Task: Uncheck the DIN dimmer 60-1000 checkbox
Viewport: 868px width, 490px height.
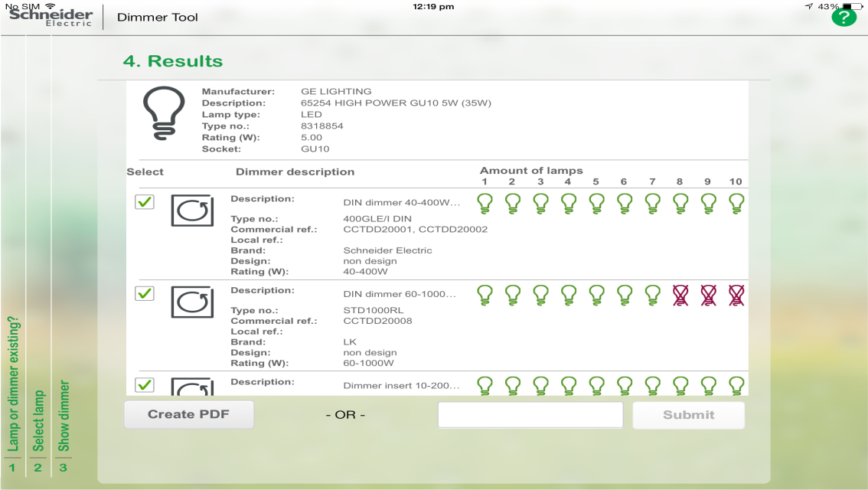Action: [145, 293]
